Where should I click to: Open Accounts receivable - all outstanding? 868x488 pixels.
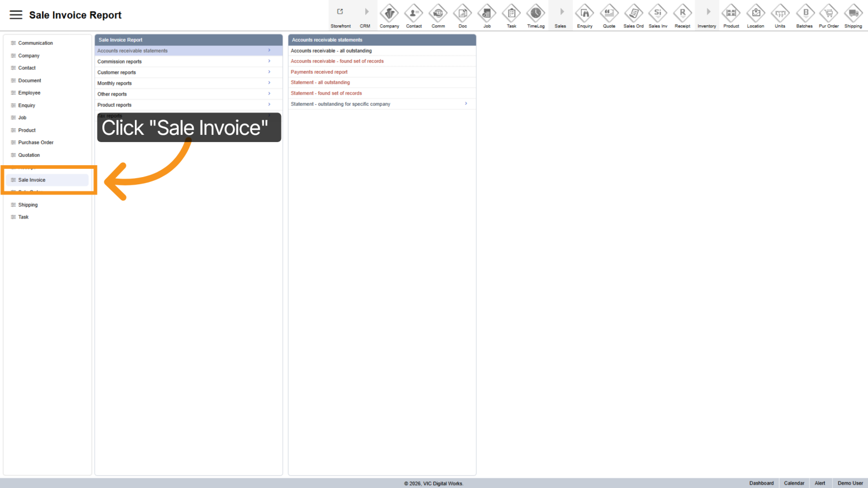coord(331,51)
